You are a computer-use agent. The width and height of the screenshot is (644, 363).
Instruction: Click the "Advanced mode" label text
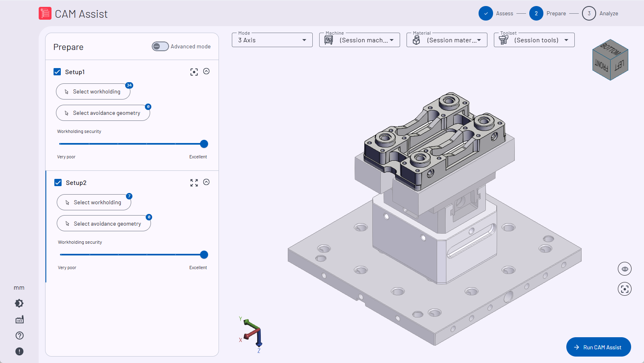(191, 47)
